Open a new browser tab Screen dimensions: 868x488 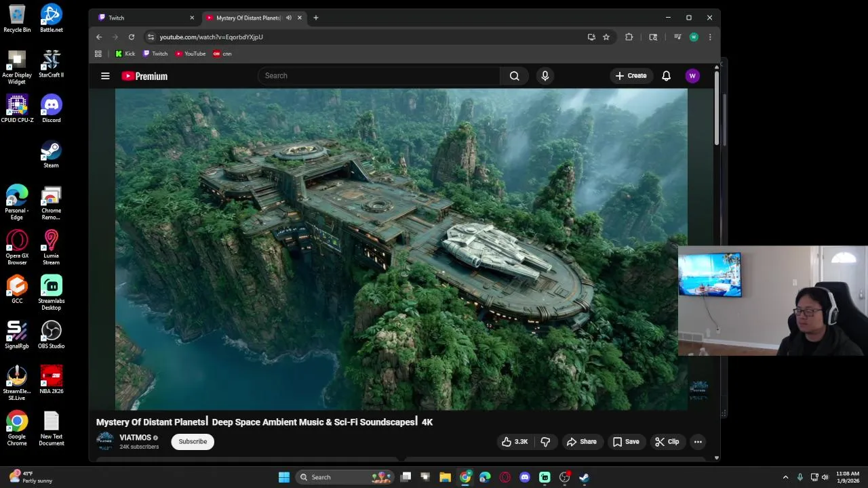(316, 18)
